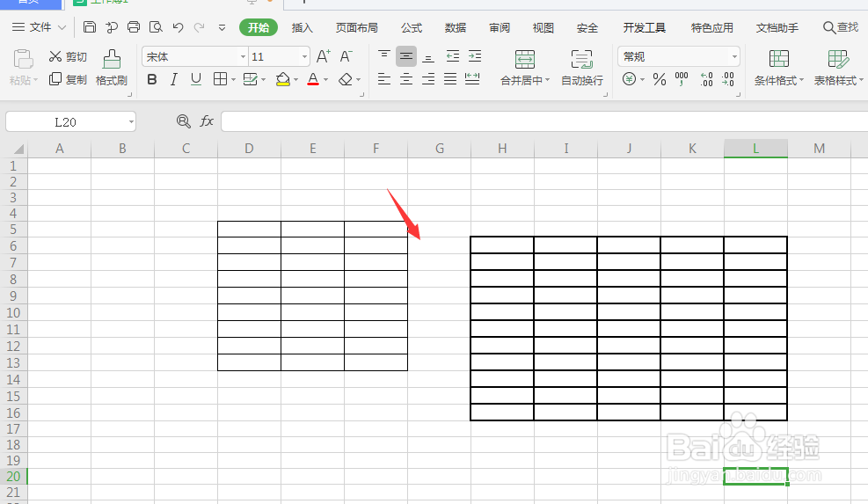The image size is (868, 504).
Task: Apply red font color
Action: click(313, 80)
